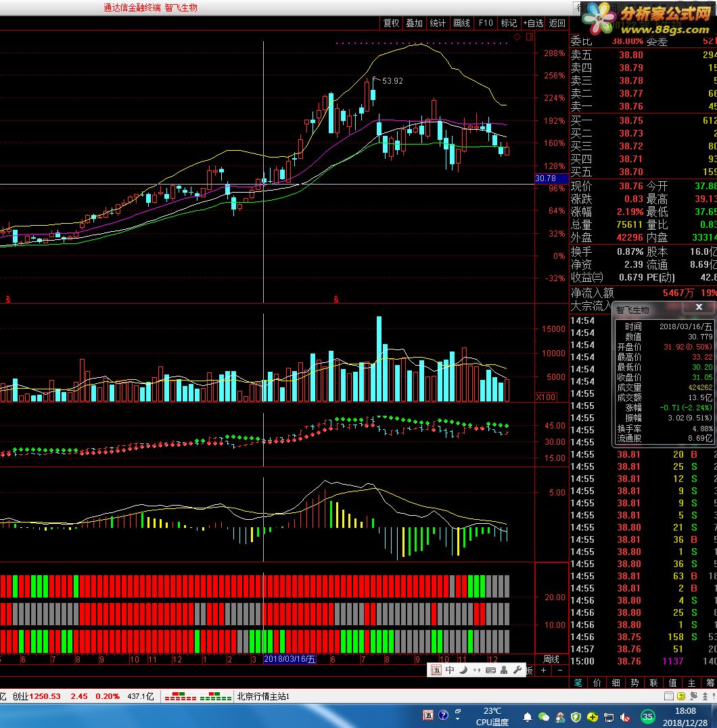Click the green 35 circle tray icon

pyautogui.click(x=648, y=717)
